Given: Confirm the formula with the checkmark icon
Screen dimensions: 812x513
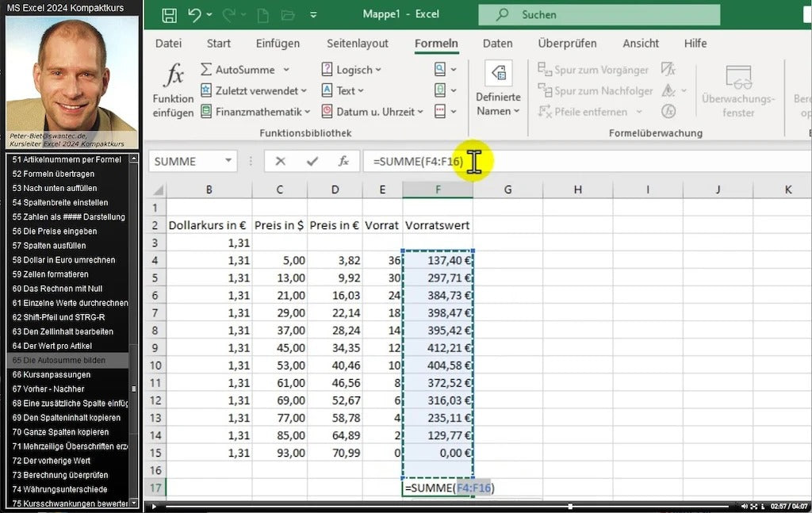Looking at the screenshot, I should pos(312,161).
